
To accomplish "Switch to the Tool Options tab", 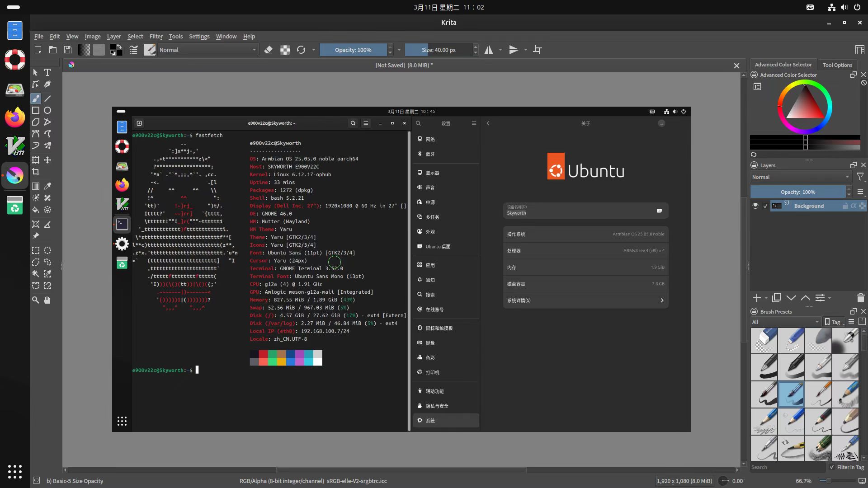I will pos(837,65).
